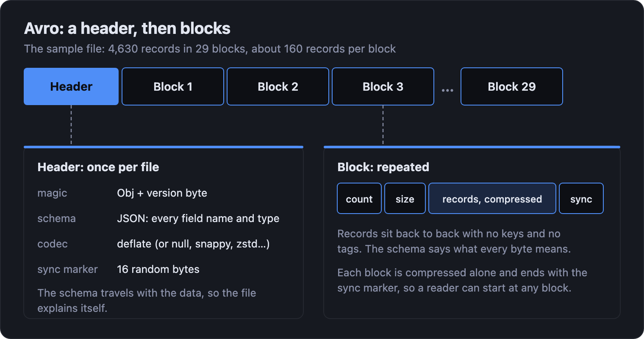Select the blue Header box

[x=71, y=86]
